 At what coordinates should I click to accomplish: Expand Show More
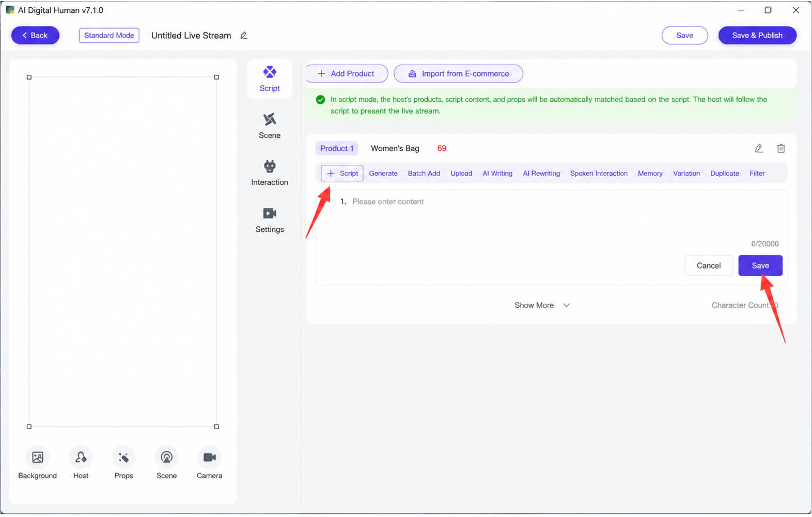pyautogui.click(x=542, y=305)
